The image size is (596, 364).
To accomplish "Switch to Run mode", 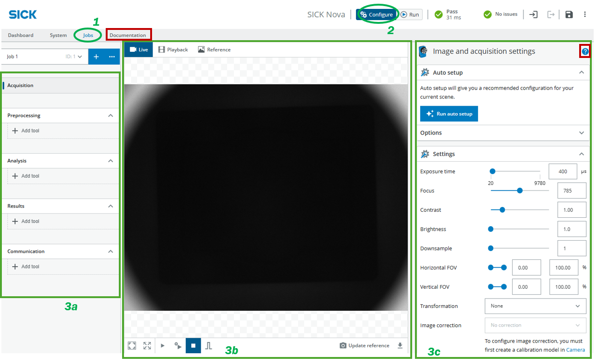I will [410, 14].
